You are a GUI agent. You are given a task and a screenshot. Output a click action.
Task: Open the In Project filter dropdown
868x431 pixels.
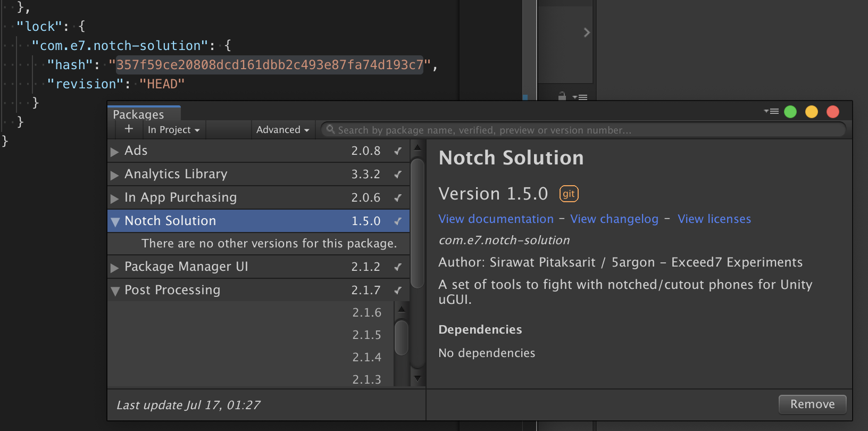(x=173, y=130)
